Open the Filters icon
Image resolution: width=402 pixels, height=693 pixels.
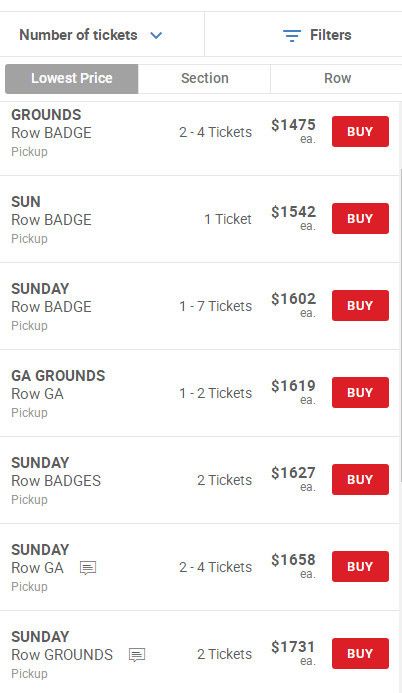292,35
